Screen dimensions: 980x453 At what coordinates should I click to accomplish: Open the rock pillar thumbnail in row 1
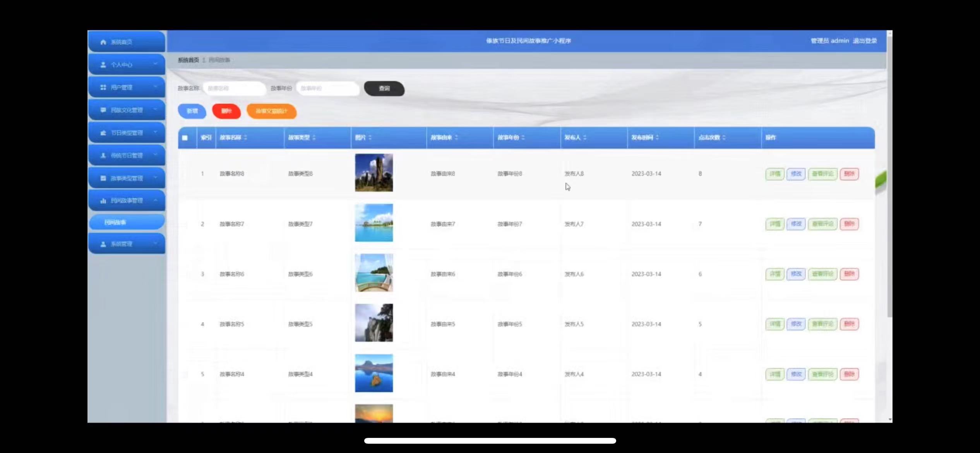pos(374,173)
